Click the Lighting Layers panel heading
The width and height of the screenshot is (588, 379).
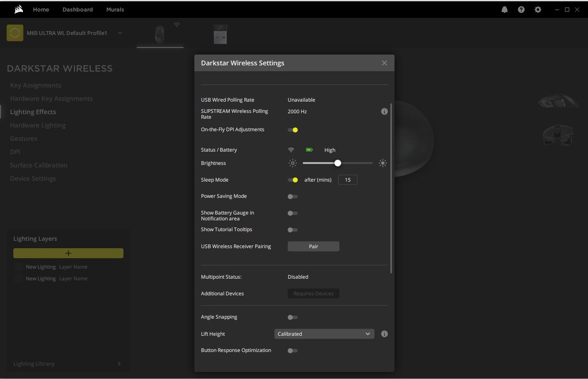(x=35, y=239)
